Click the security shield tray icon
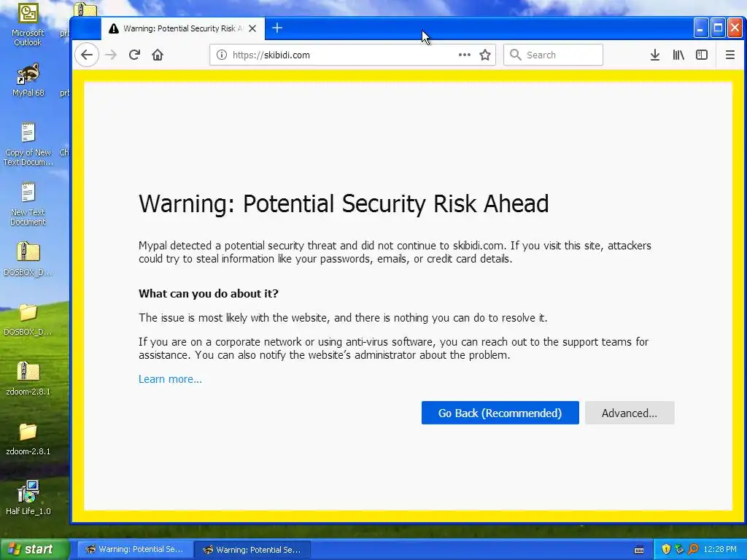 pos(666,550)
